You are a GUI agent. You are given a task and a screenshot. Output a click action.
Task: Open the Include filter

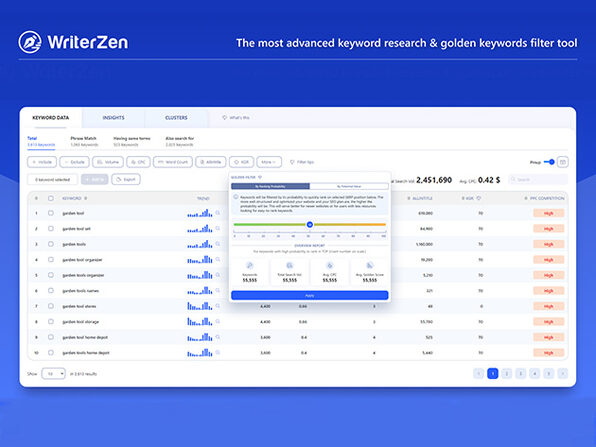42,162
